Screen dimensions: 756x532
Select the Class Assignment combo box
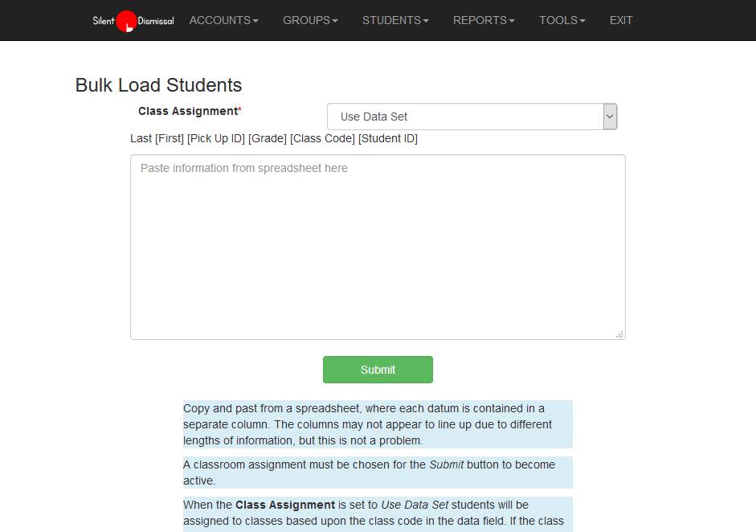tap(466, 117)
